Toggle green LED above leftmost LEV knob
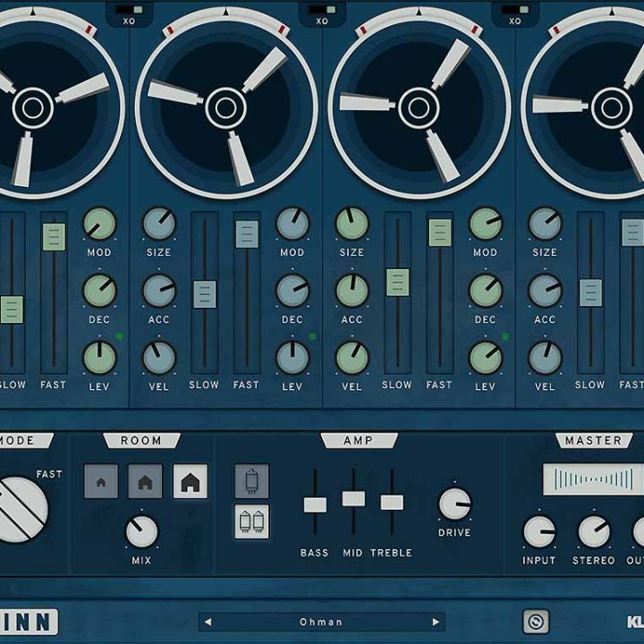Viewport: 644px width, 644px height. (120, 336)
